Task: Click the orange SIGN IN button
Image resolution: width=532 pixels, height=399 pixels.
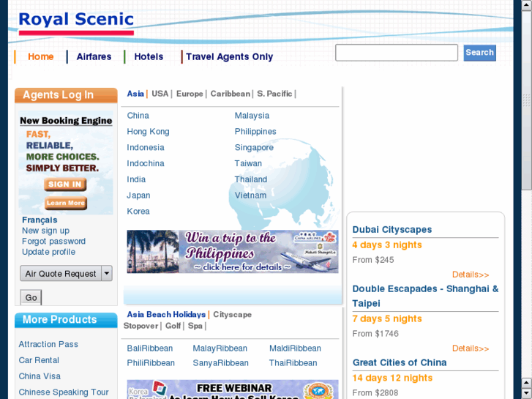Action: pyautogui.click(x=65, y=184)
